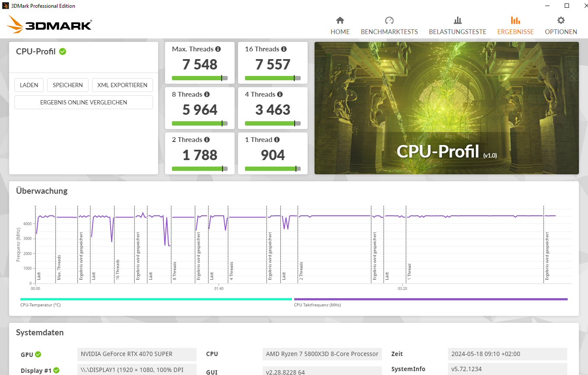588x375 pixels.
Task: Switch to BENCHMARKTESTS tab
Action: pos(389,25)
